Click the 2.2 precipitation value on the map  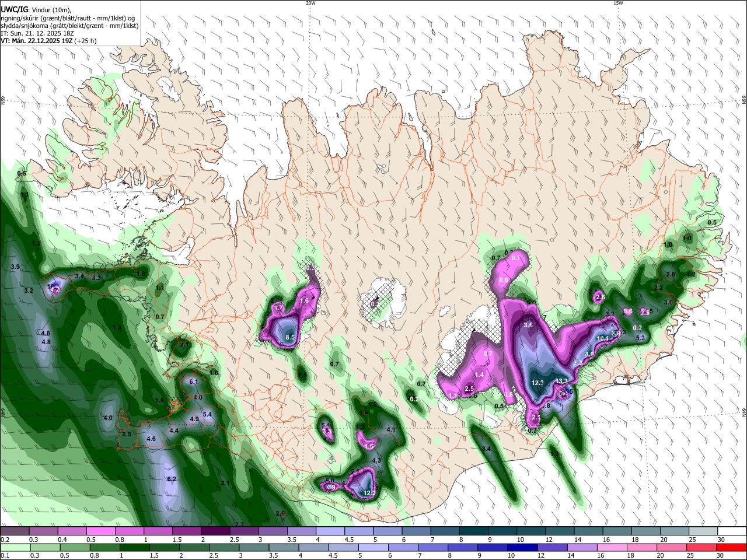pyautogui.click(x=658, y=288)
